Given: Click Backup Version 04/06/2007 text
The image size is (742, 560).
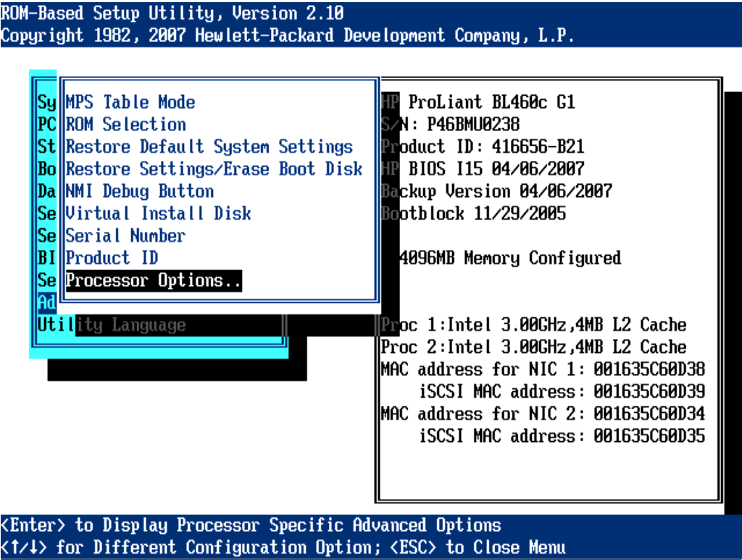Looking at the screenshot, I should (x=497, y=191).
